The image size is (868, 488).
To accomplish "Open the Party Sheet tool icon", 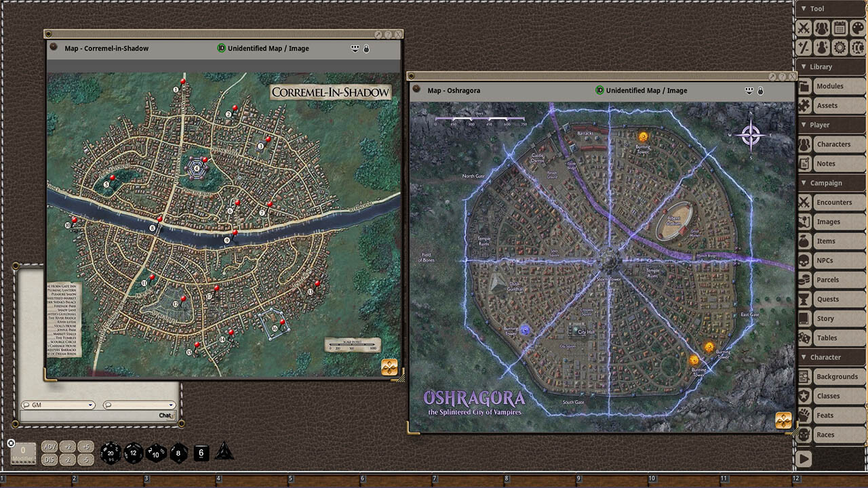I will tap(822, 27).
